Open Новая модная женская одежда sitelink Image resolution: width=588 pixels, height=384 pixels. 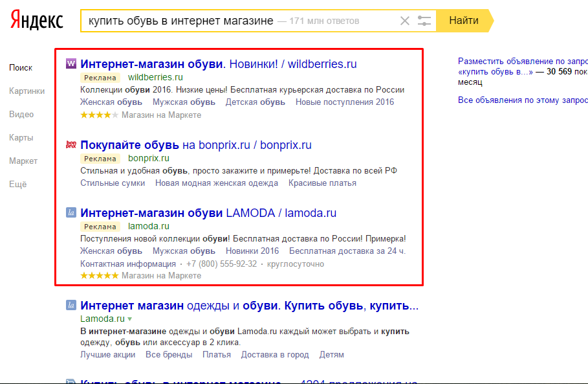[216, 183]
